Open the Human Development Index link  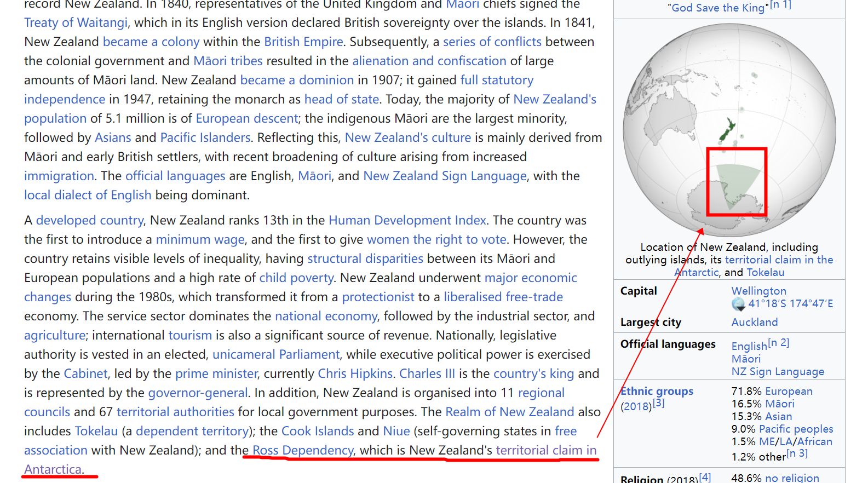(407, 220)
